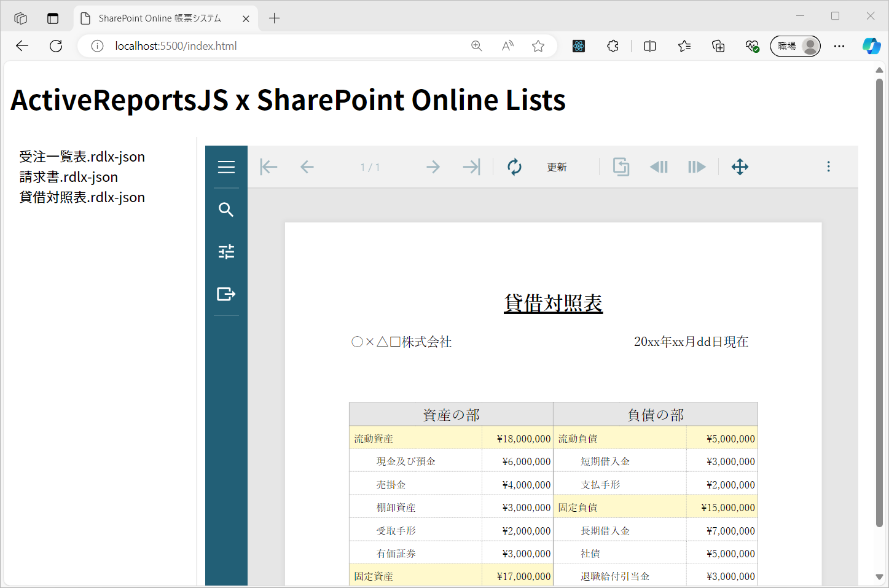The width and height of the screenshot is (889, 588).
Task: Click the 棚卸資産 row label
Action: [396, 508]
